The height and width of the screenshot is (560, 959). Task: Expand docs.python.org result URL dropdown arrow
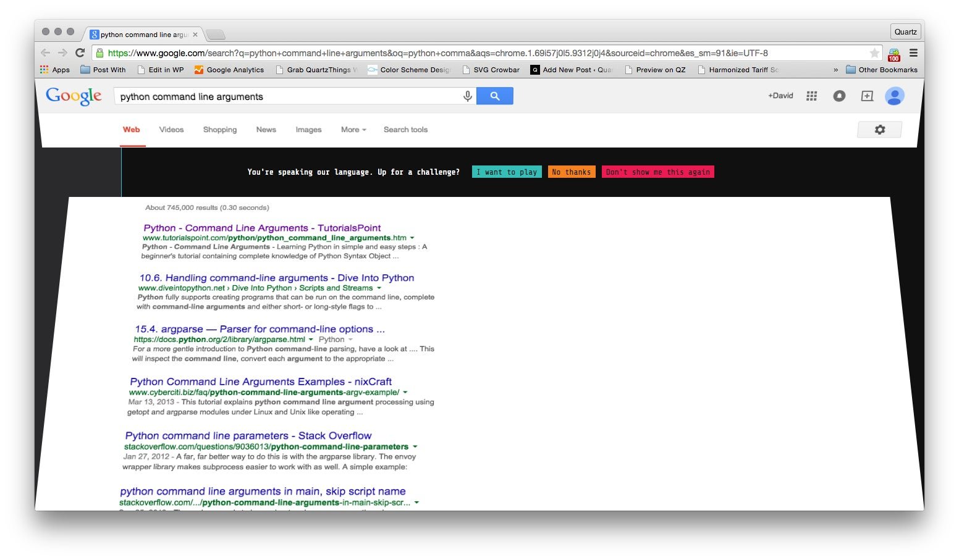click(x=311, y=340)
